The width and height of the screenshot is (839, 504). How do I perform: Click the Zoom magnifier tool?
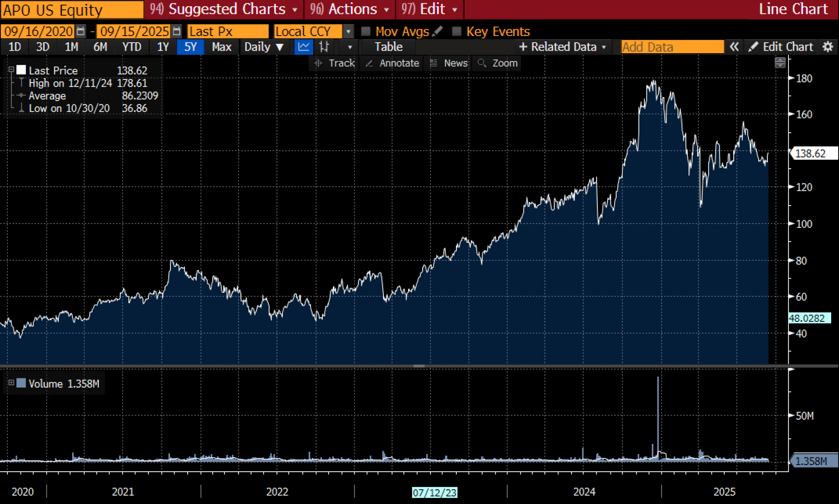pos(498,63)
